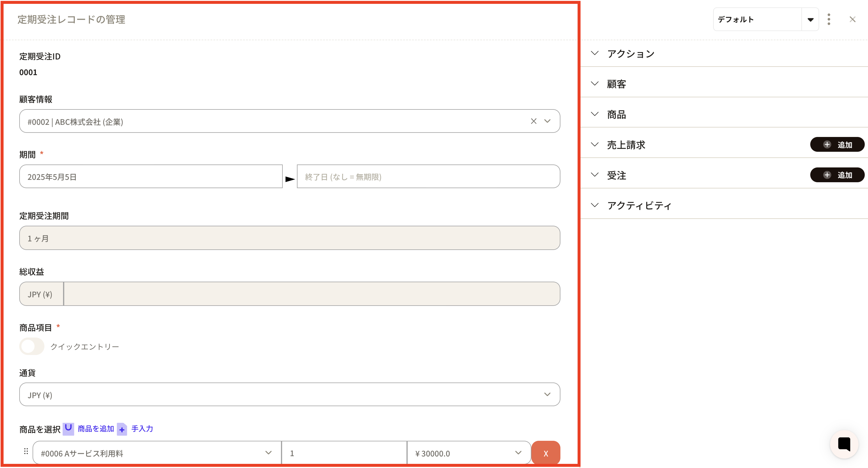Open the 通貨 JPY (¥) dropdown

coord(290,394)
